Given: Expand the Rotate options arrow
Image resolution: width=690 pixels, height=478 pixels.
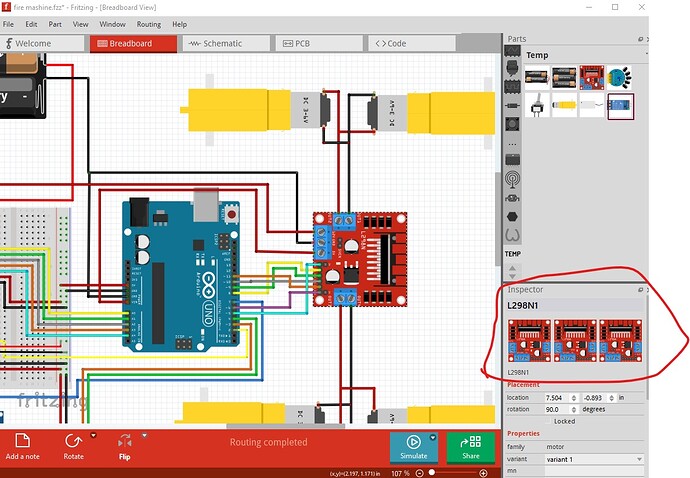Looking at the screenshot, I should coord(93,435).
